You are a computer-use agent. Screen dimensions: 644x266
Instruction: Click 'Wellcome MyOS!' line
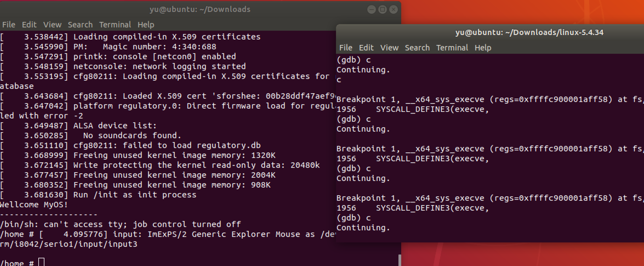tap(34, 205)
